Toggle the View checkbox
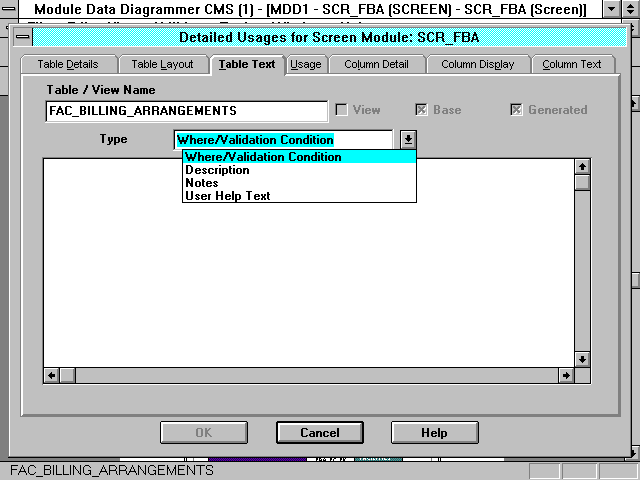The image size is (640, 480). (342, 110)
